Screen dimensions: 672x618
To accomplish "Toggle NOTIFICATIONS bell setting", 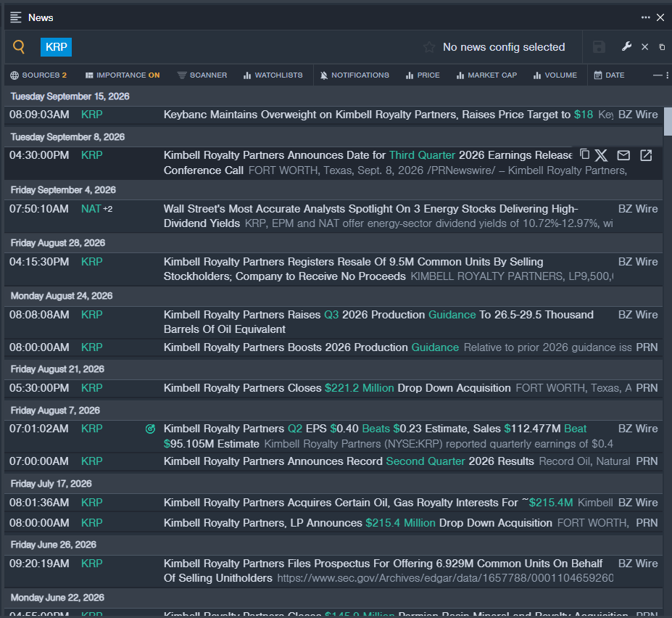I will point(354,75).
